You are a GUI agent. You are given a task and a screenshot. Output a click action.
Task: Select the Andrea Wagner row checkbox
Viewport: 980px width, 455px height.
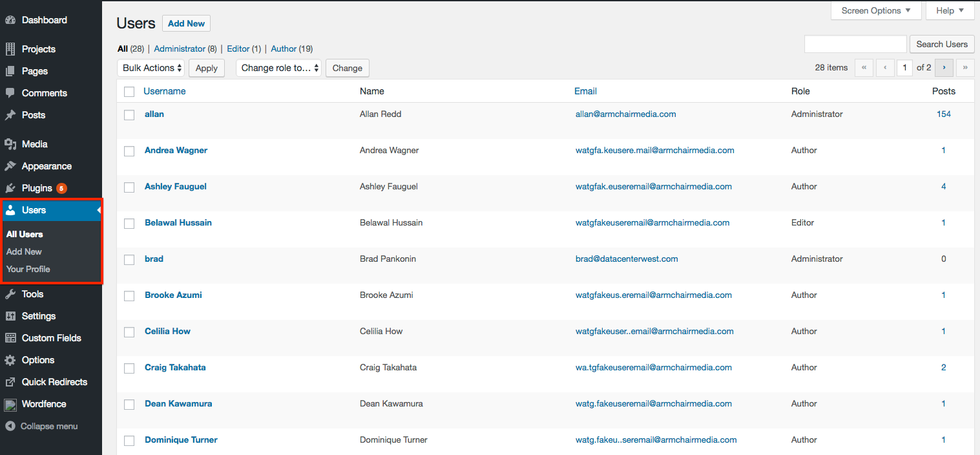click(129, 151)
